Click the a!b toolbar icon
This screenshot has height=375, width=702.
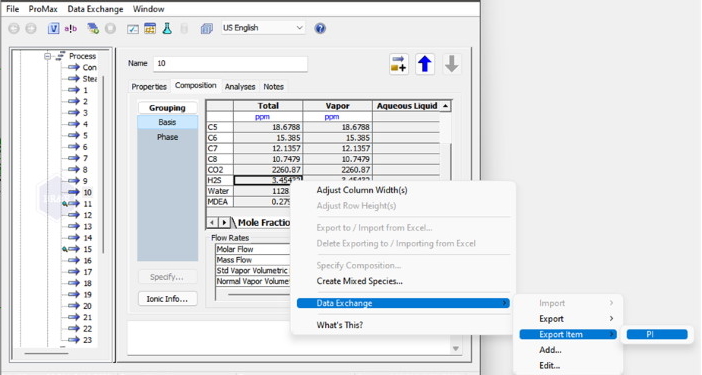(70, 29)
